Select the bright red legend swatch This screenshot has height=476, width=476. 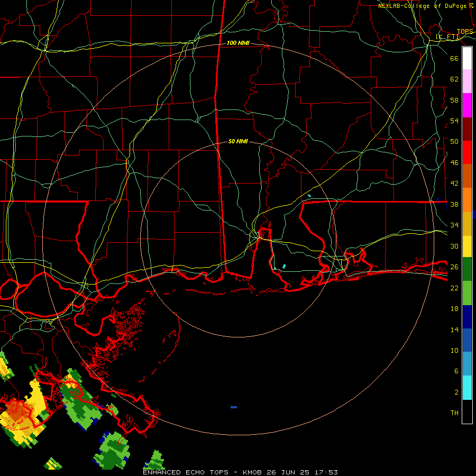[467, 152]
